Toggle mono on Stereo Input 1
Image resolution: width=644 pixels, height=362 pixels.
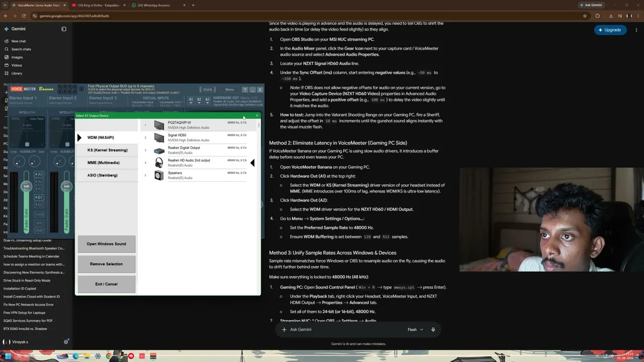tap(39, 214)
